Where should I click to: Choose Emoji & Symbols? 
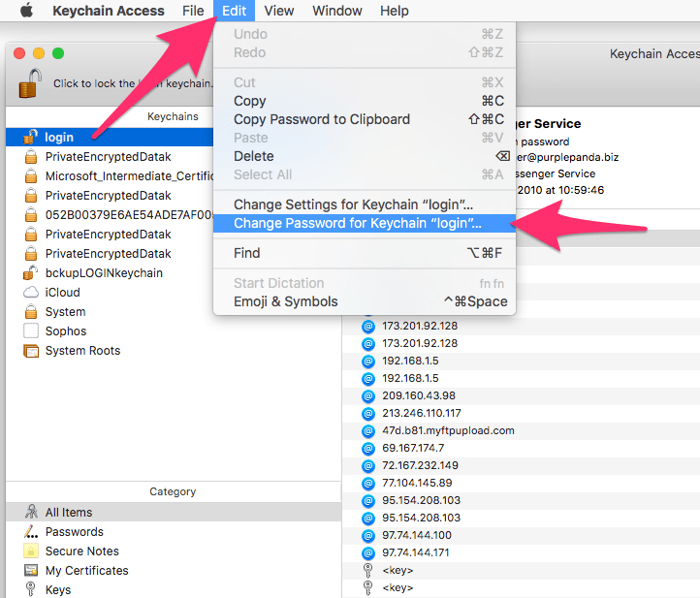365,301
